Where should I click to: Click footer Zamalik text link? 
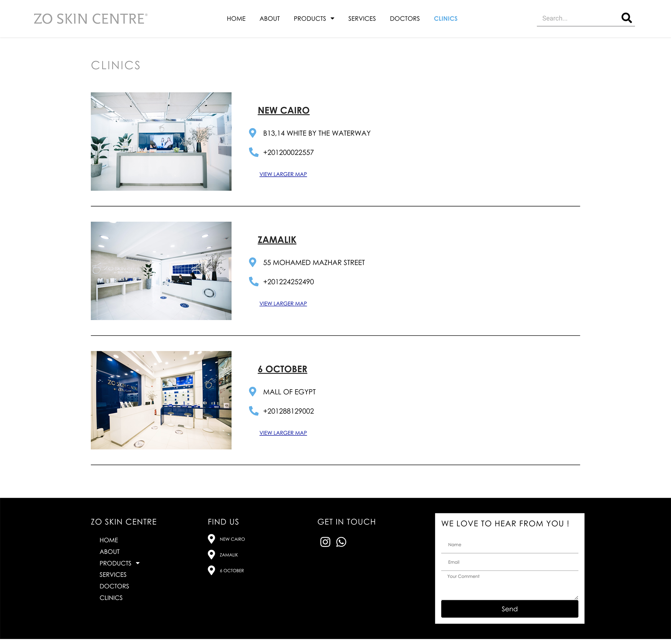coord(229,555)
